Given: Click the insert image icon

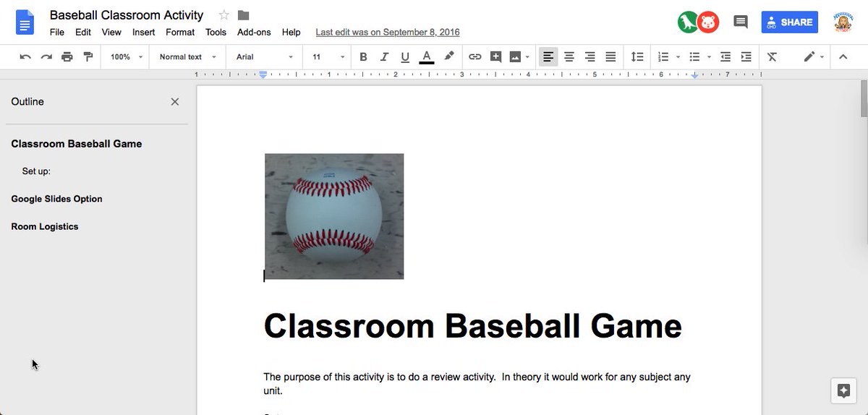Looking at the screenshot, I should click(516, 56).
